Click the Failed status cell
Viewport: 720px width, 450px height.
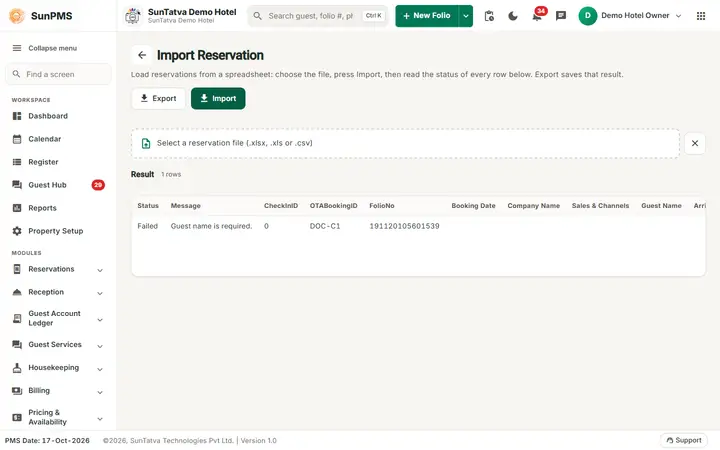(x=147, y=226)
